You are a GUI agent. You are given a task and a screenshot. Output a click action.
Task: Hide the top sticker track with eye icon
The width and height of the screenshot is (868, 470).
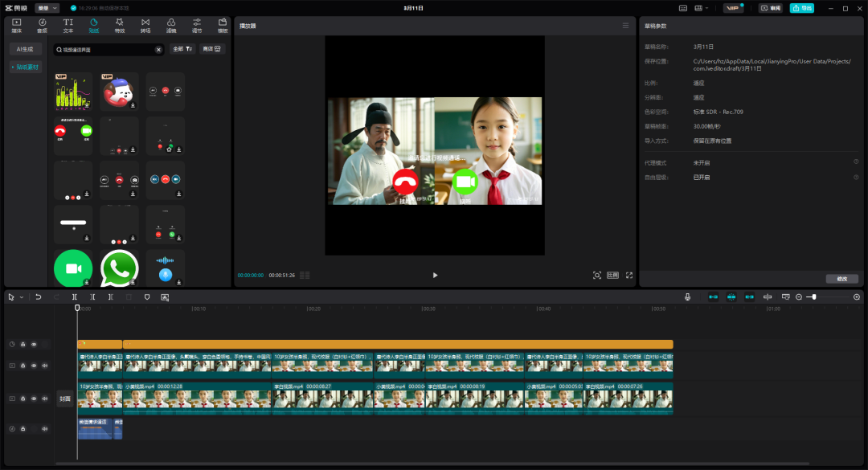[x=34, y=344]
